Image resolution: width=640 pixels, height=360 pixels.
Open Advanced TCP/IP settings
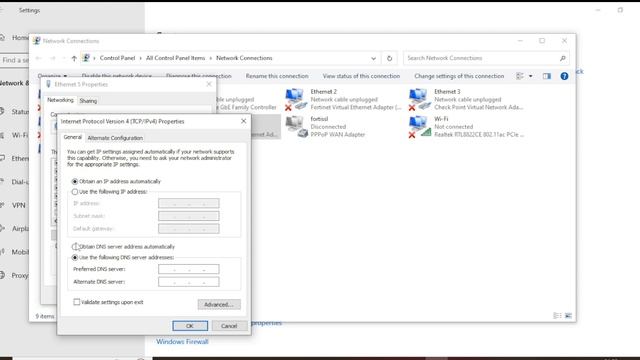[219, 304]
